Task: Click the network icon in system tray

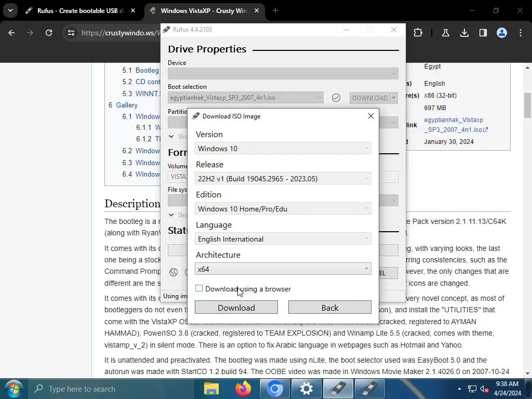Action: tap(472, 389)
